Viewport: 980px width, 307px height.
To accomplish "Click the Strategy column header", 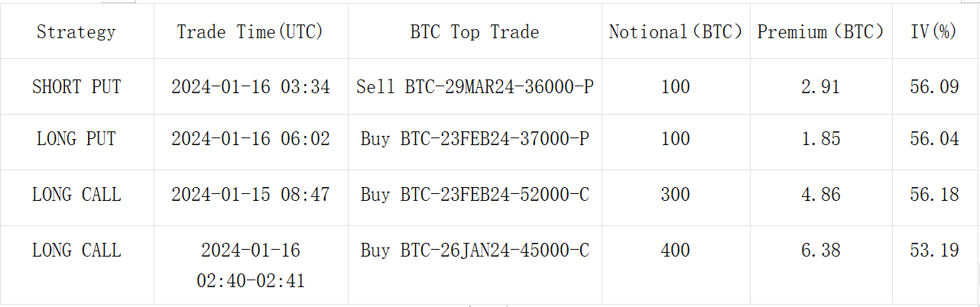I will pos(76,32).
